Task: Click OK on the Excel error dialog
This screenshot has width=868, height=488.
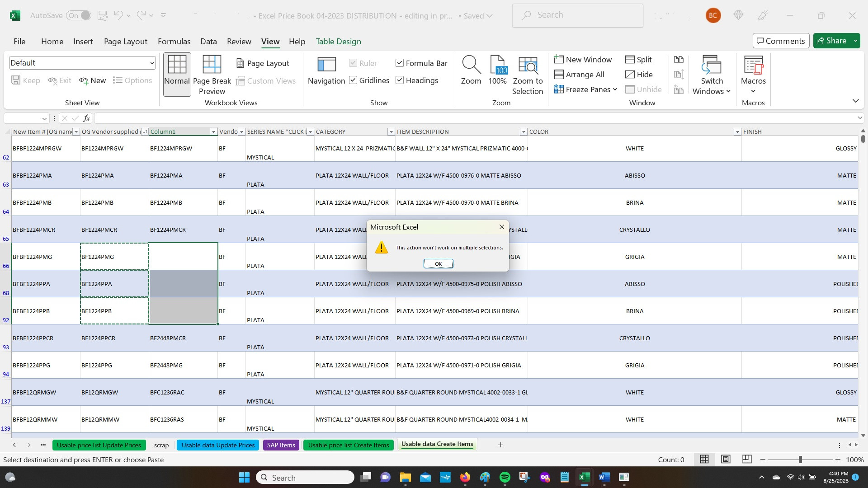Action: point(438,263)
